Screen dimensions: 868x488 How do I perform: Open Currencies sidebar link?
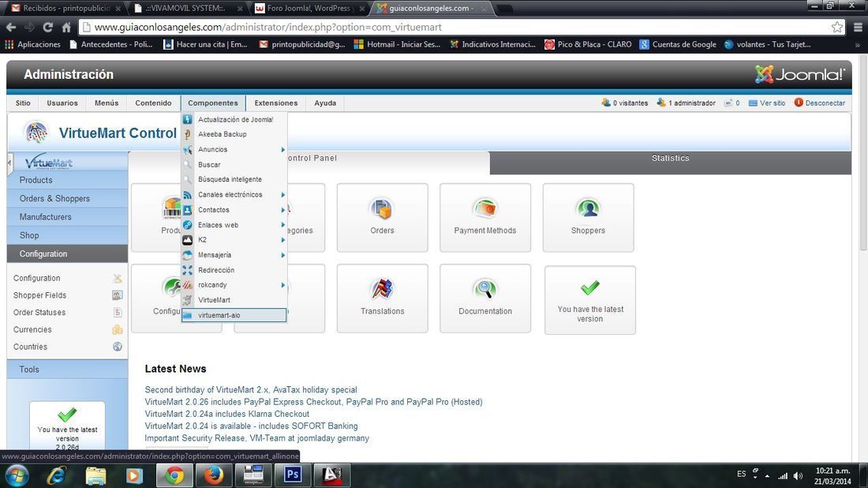click(x=32, y=329)
